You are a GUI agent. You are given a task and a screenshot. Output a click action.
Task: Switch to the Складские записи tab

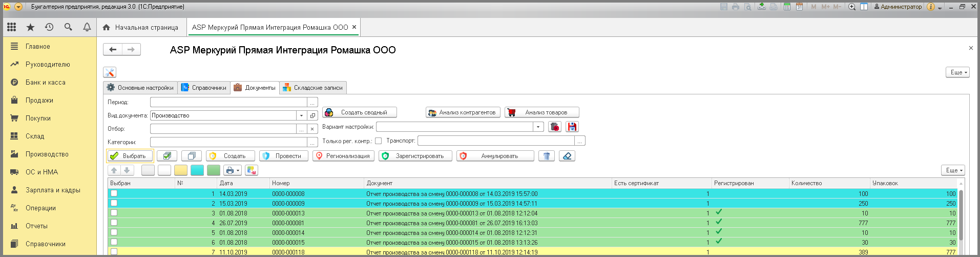tap(313, 88)
